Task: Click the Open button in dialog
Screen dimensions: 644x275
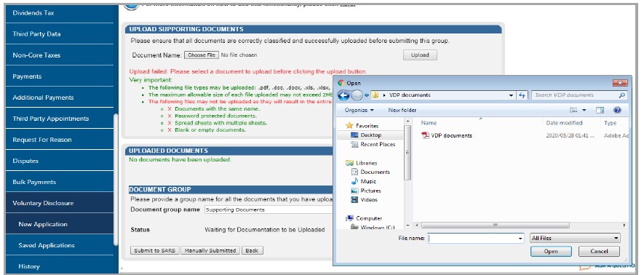Action: coord(551,252)
